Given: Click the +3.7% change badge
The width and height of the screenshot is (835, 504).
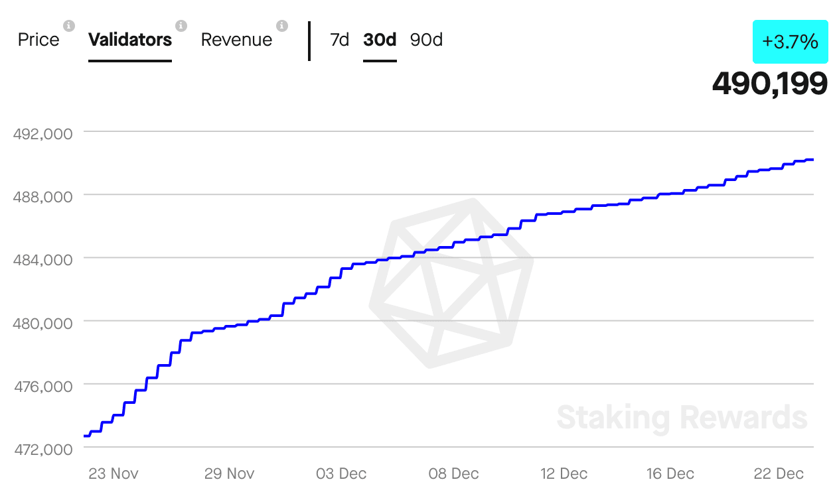Looking at the screenshot, I should tap(790, 42).
